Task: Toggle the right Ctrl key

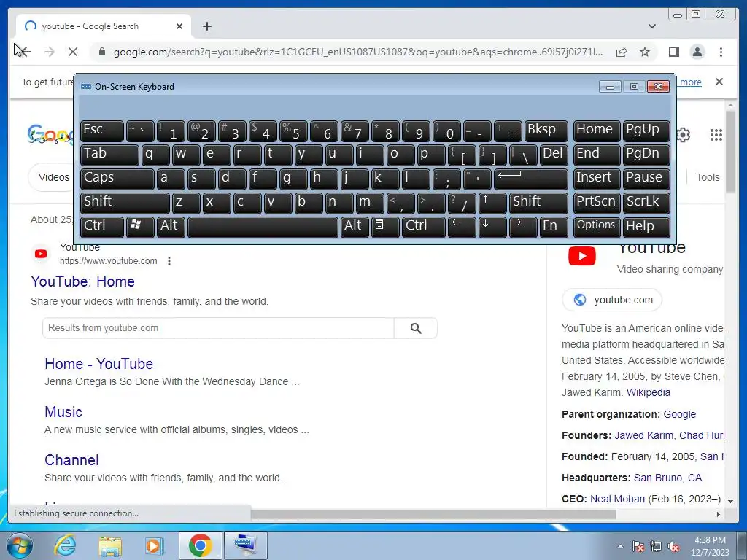Action: point(424,226)
